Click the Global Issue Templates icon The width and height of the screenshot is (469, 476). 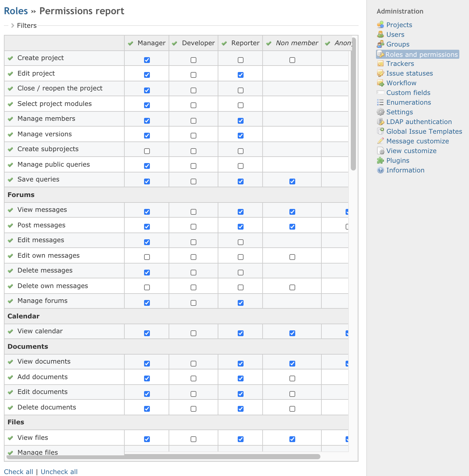pos(380,131)
